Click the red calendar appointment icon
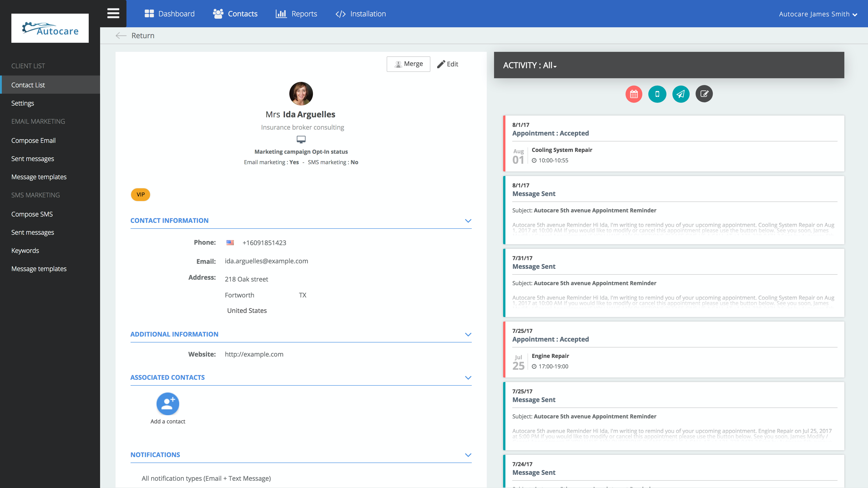 pos(634,94)
